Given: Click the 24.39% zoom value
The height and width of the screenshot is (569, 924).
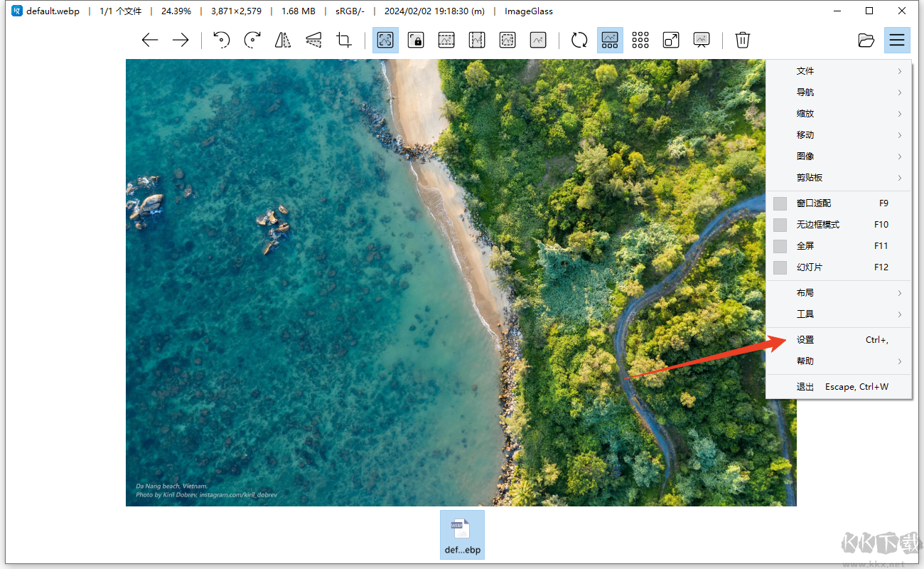Looking at the screenshot, I should click(x=176, y=11).
